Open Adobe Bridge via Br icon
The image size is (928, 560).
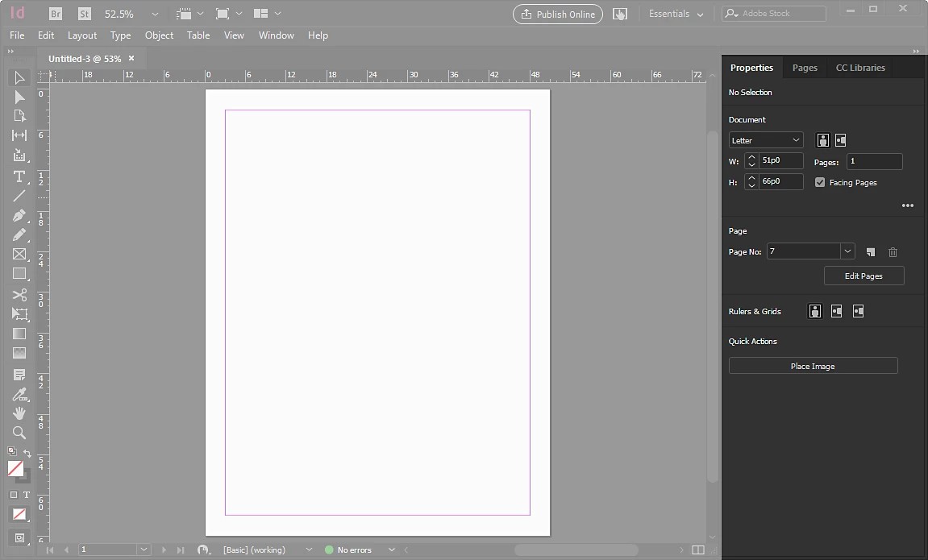[56, 14]
